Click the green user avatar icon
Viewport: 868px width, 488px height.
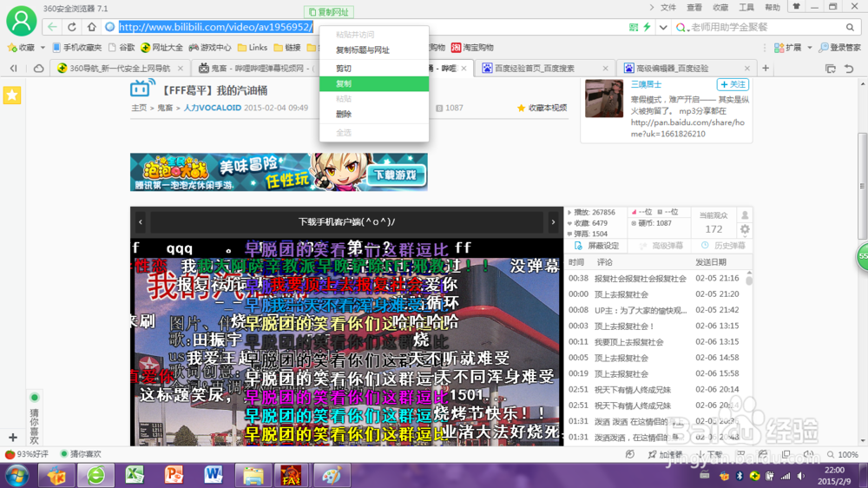click(21, 21)
